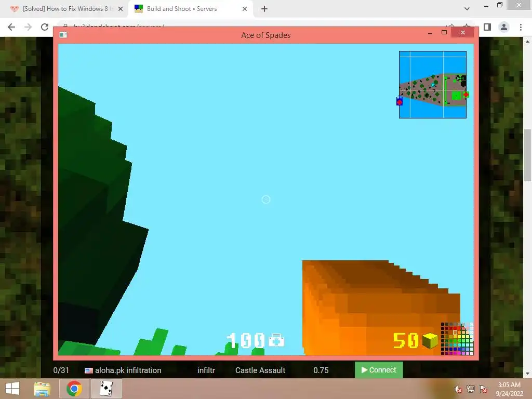The image size is (532, 399).
Task: Select the highlighted orange palette swatch
Action: [x=455, y=332]
